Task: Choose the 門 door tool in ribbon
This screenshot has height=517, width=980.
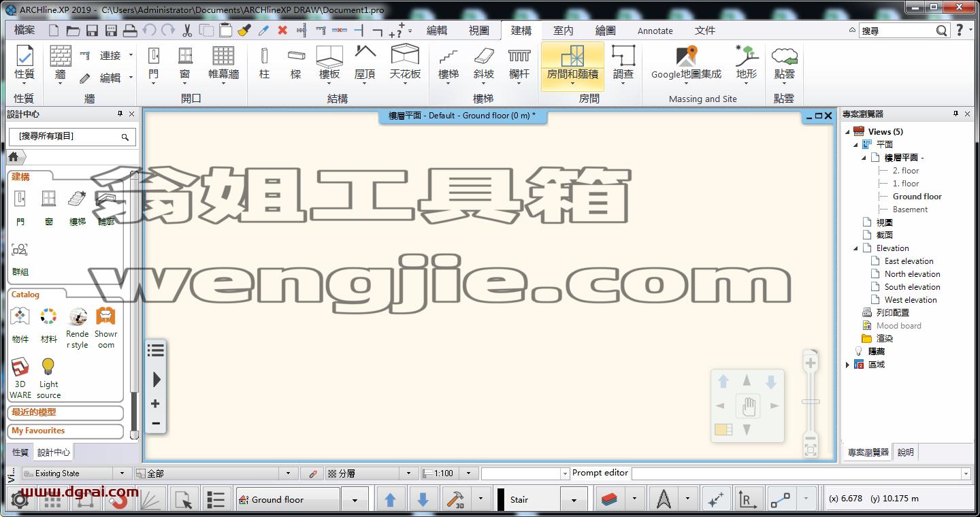Action: 154,56
